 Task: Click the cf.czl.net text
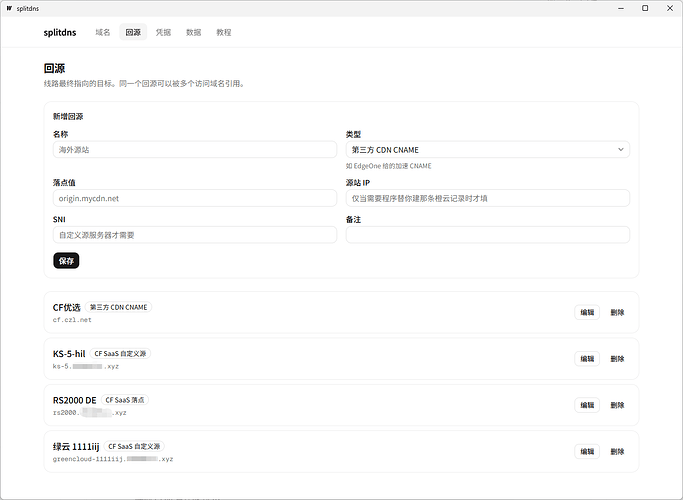click(72, 320)
